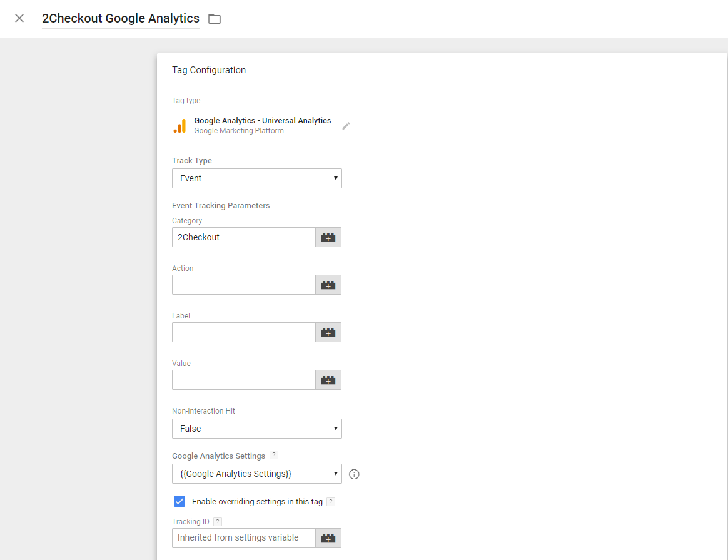The width and height of the screenshot is (728, 560).
Task: Insert variable into Tracking ID field
Action: pos(328,538)
